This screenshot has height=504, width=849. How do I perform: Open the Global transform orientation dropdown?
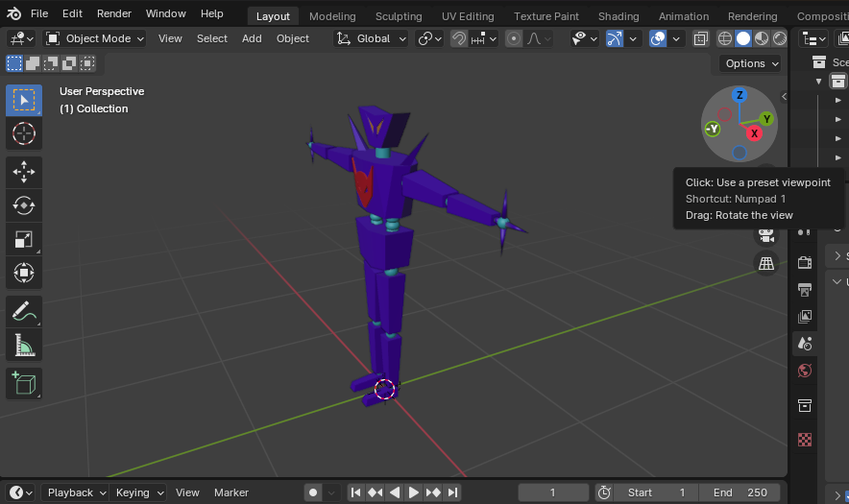[371, 38]
